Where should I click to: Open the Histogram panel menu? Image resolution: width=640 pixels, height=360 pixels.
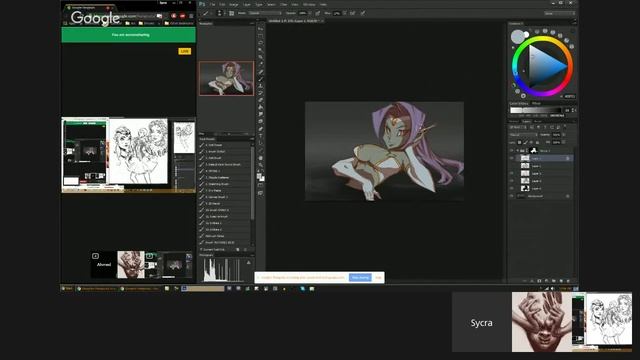click(x=252, y=255)
